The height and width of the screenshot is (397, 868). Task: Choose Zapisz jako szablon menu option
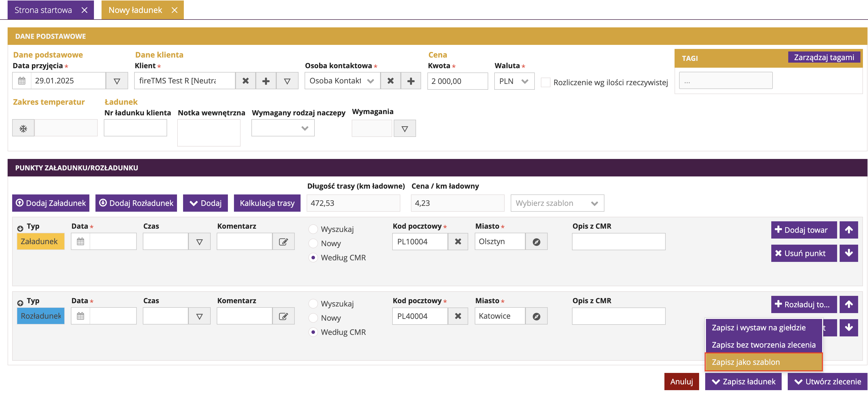(763, 362)
